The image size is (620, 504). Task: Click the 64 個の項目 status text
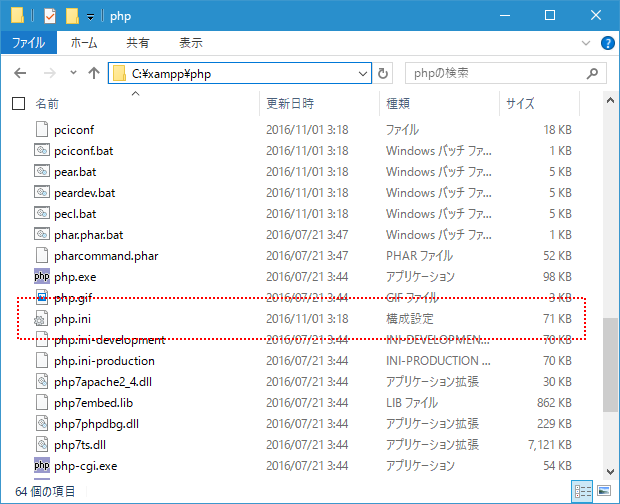45,491
